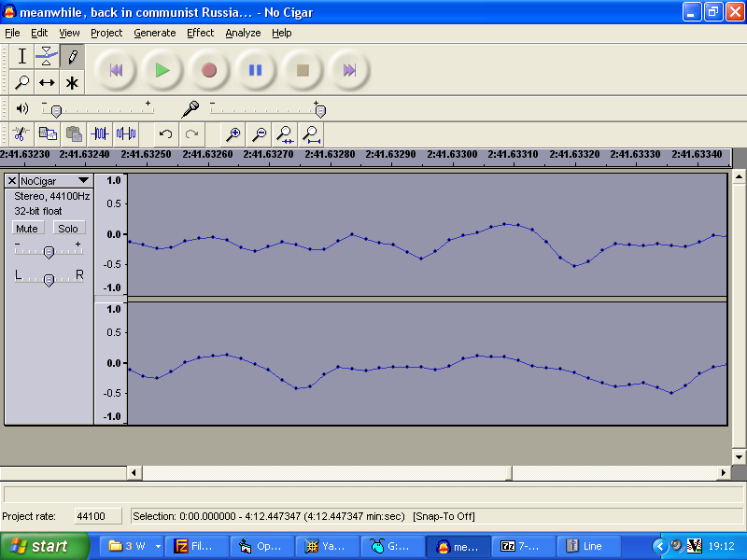The width and height of the screenshot is (747, 560).
Task: Open the Generate menu
Action: coord(154,33)
